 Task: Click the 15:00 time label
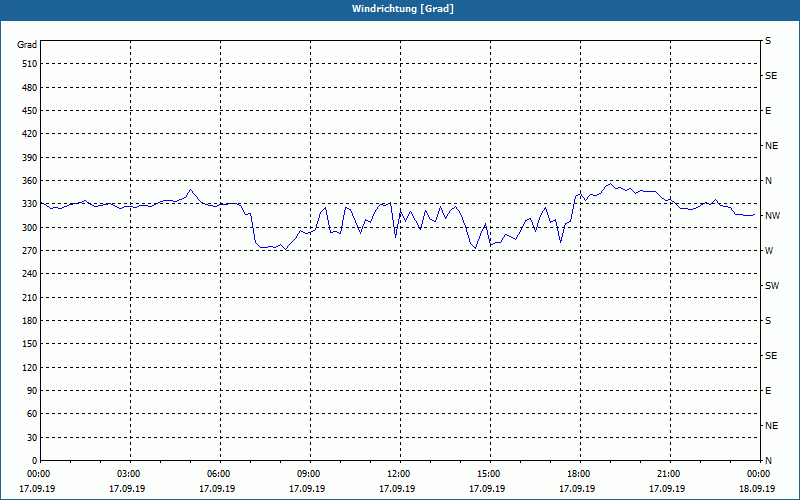489,474
